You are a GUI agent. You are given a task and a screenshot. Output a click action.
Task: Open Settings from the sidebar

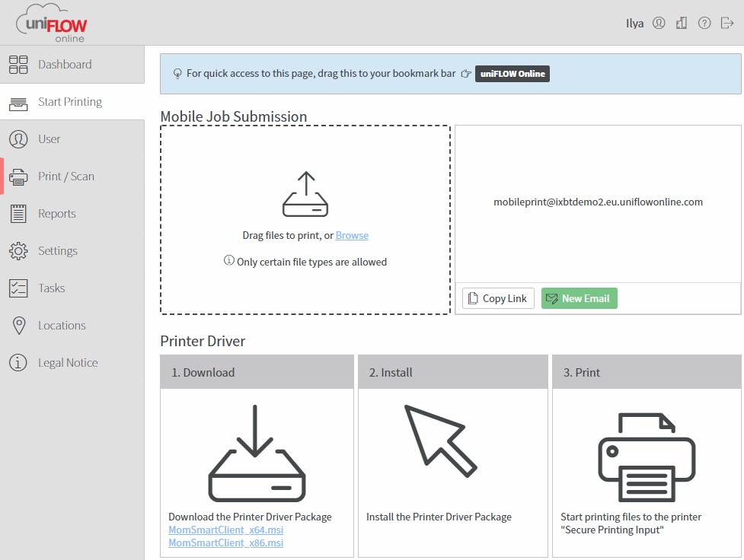(x=72, y=251)
